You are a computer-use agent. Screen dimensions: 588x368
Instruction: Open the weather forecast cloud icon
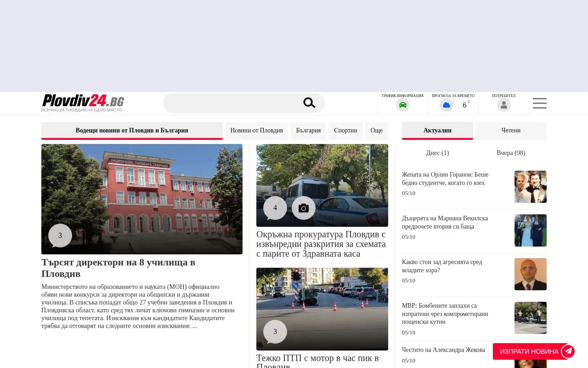pyautogui.click(x=447, y=105)
